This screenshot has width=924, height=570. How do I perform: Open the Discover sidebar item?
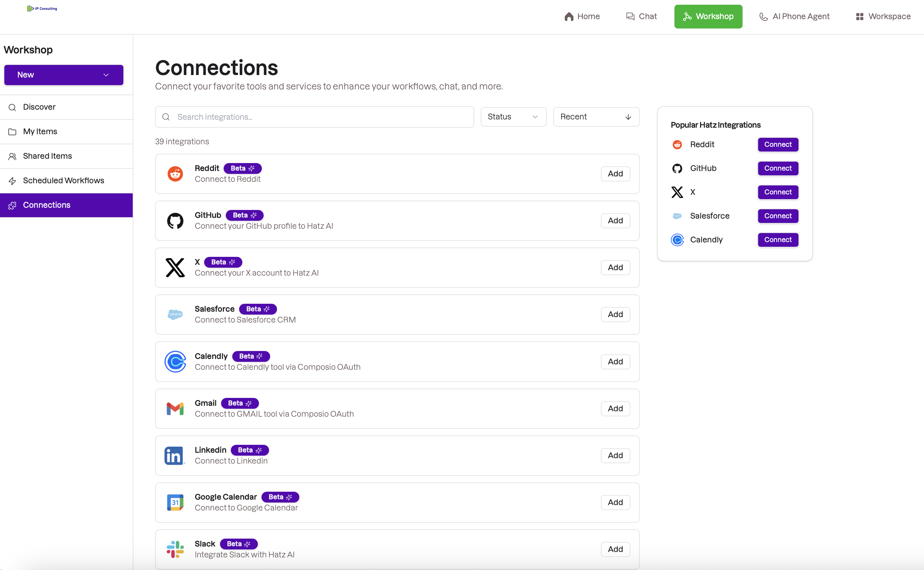point(39,107)
